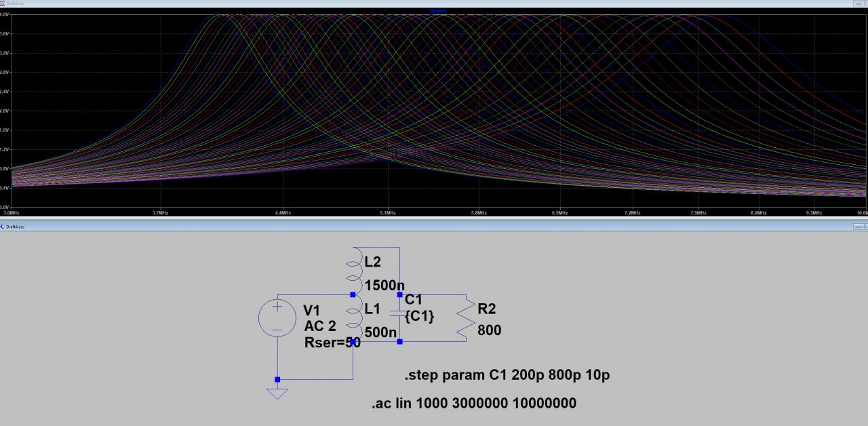Click the Rser=50 source parameter

(332, 343)
